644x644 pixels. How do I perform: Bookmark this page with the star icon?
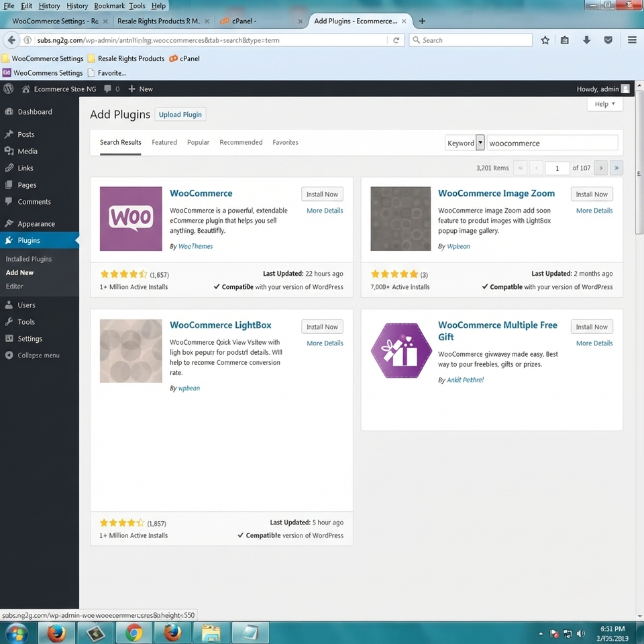tap(545, 40)
